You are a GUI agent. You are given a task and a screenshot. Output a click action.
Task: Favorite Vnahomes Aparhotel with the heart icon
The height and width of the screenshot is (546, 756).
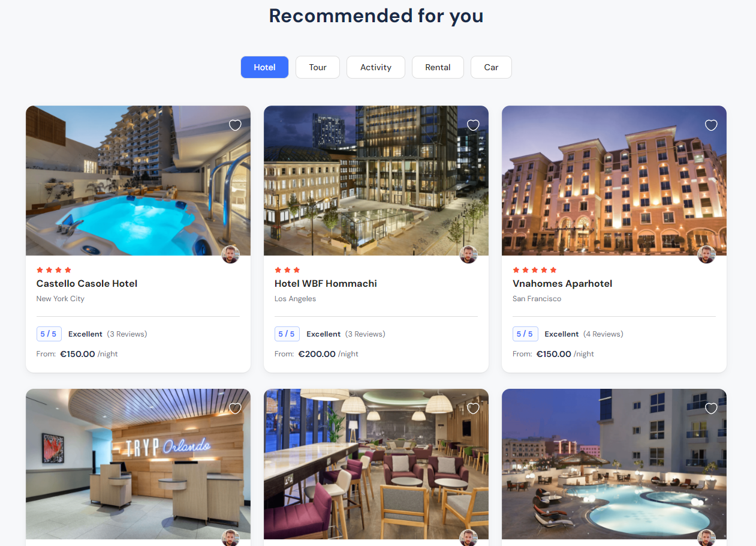click(711, 125)
